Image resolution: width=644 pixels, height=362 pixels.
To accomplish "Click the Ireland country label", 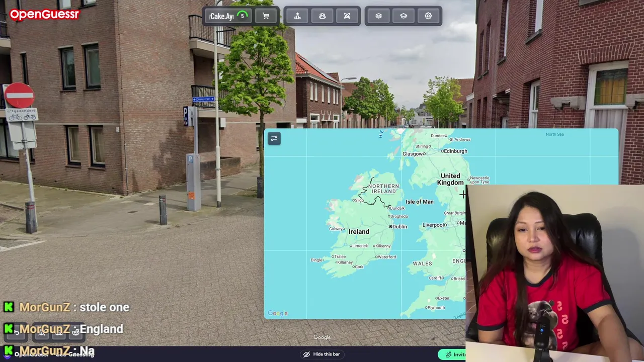I will [359, 232].
